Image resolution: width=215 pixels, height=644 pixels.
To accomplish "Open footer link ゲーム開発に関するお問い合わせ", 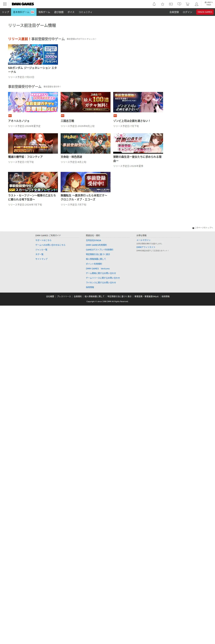I will click(101, 273).
